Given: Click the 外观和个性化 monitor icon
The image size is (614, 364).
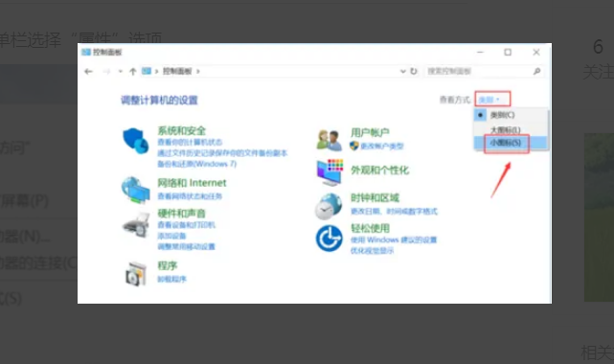Looking at the screenshot, I should pyautogui.click(x=330, y=172).
